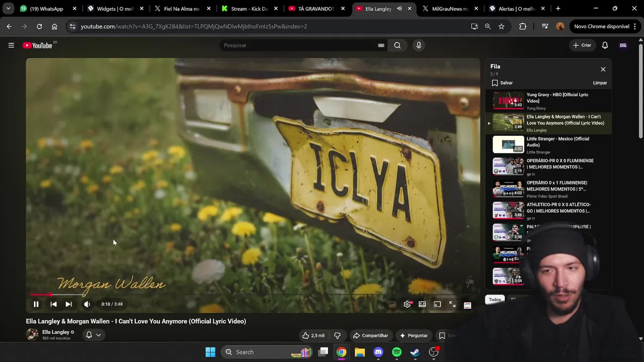
Task: Close the Fila queue panel
Action: pos(603,69)
